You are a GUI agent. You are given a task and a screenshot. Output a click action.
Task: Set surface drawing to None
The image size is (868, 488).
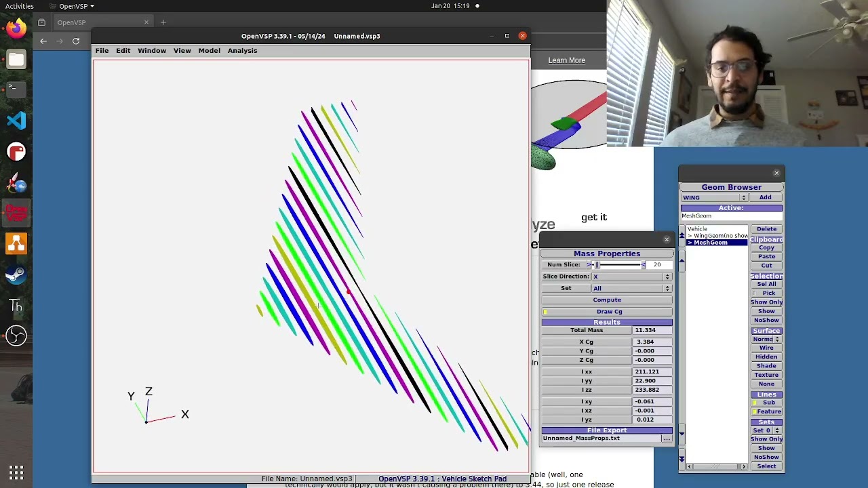766,384
